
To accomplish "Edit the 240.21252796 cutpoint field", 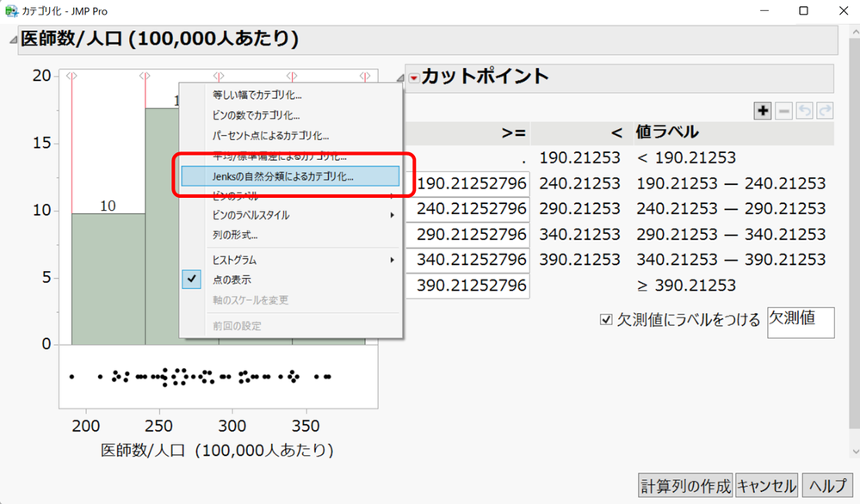I will [x=467, y=209].
